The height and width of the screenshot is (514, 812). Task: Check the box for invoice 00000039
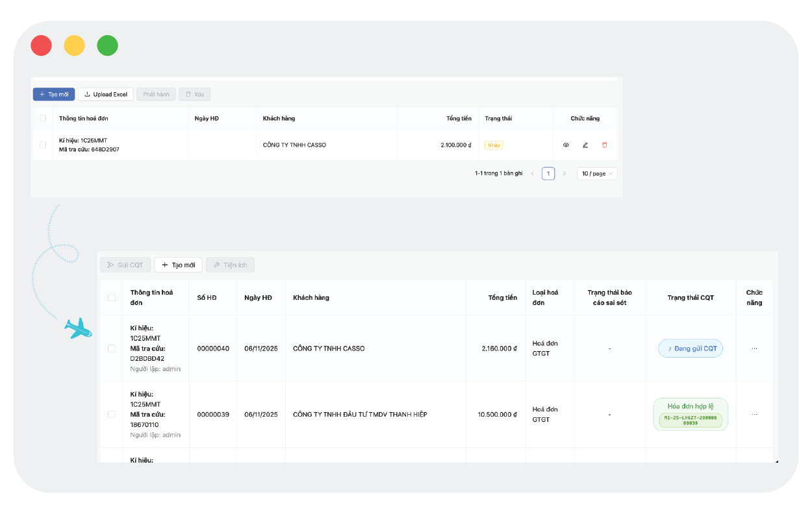(112, 414)
